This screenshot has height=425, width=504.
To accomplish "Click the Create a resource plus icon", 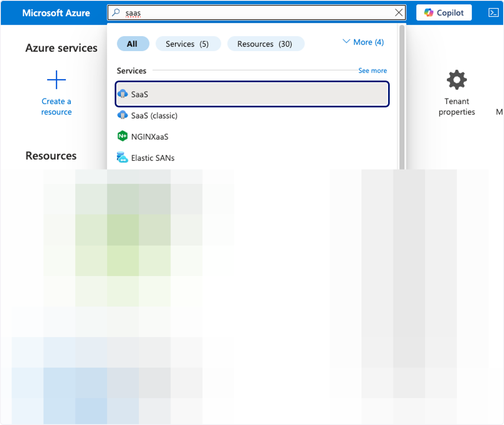I will pos(56,79).
